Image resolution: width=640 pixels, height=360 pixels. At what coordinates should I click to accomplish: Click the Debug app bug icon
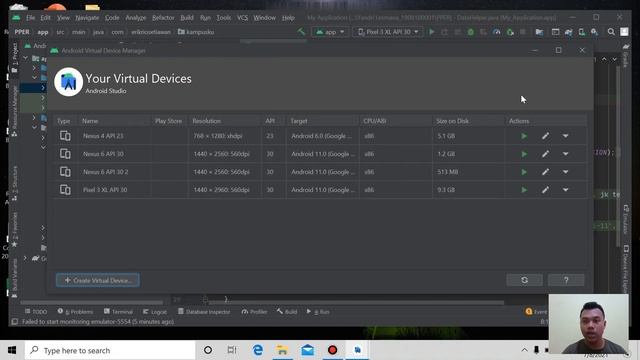(x=471, y=32)
